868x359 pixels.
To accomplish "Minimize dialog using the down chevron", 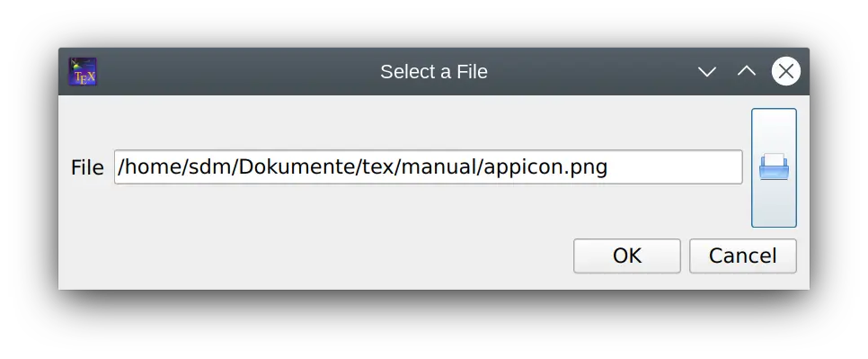I will 707,71.
